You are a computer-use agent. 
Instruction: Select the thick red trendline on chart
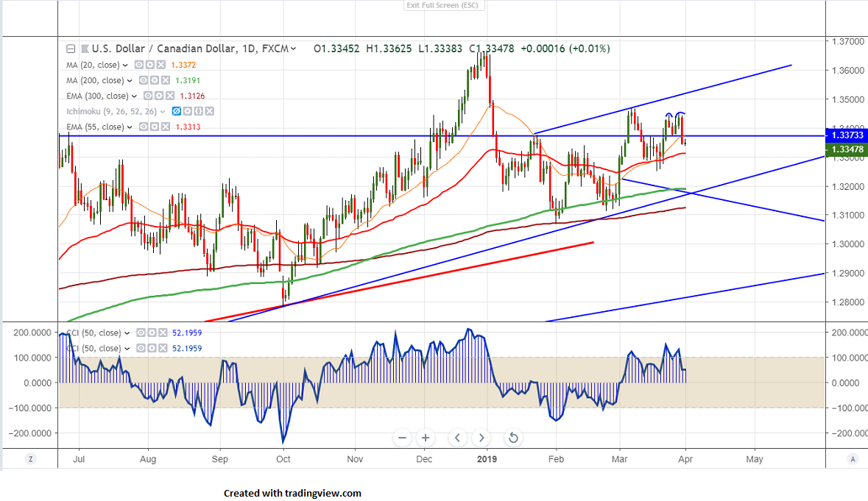pos(398,282)
